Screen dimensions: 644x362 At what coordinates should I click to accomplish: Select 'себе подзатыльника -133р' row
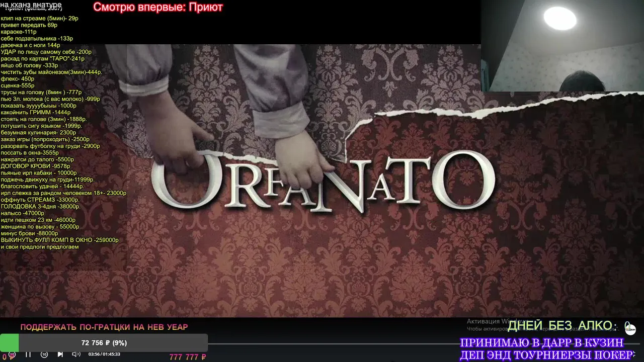(37, 39)
